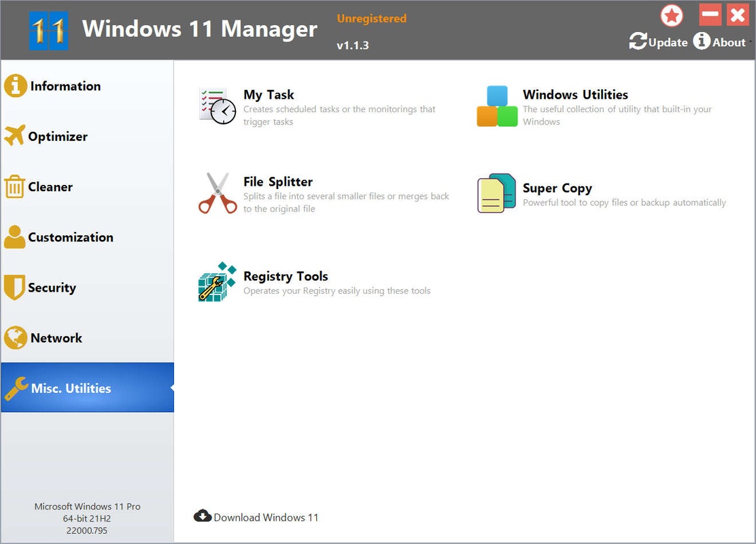Open Windows Utilities via the colored blocks icon
The image size is (756, 544).
tap(497, 106)
